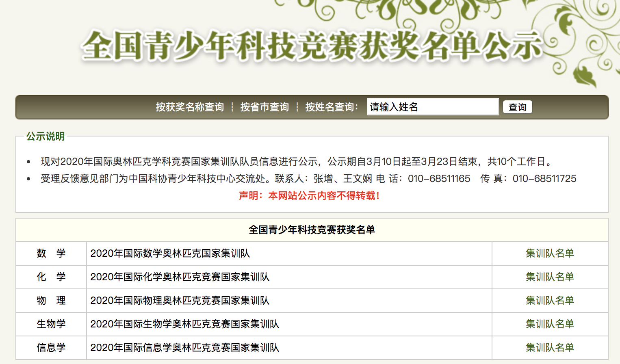Image resolution: width=620 pixels, height=364 pixels.
Task: Click the 数学 subject cell
Action: 51,253
